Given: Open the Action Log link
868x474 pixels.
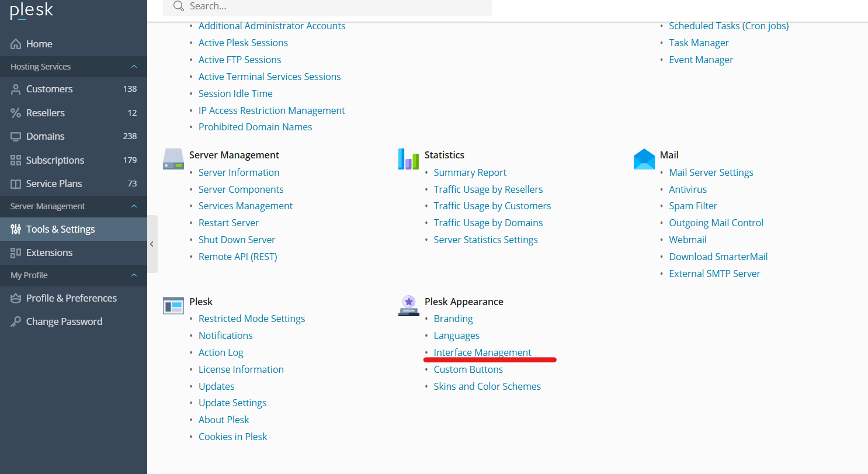Looking at the screenshot, I should (x=221, y=352).
